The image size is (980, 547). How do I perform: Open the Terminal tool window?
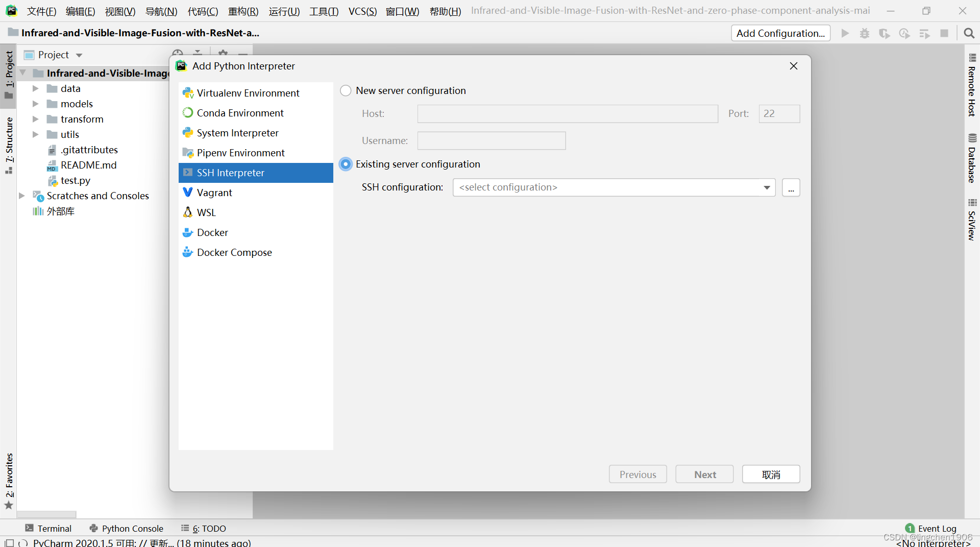pos(48,528)
